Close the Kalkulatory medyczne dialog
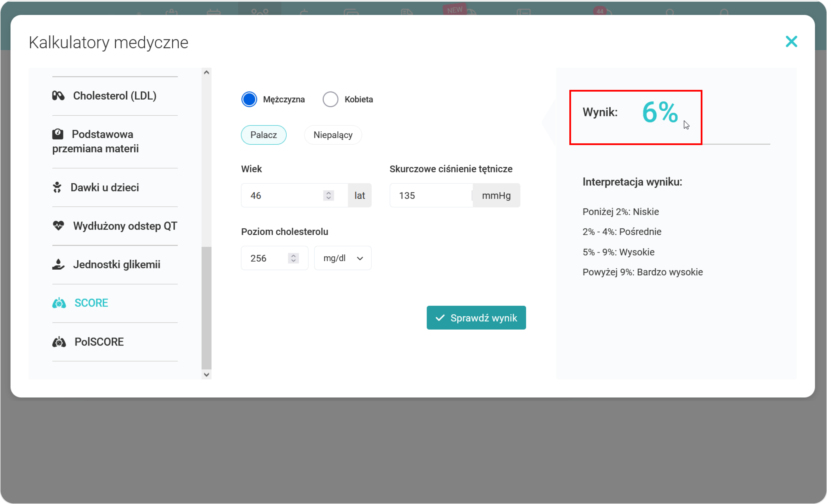The image size is (827, 504). (791, 42)
